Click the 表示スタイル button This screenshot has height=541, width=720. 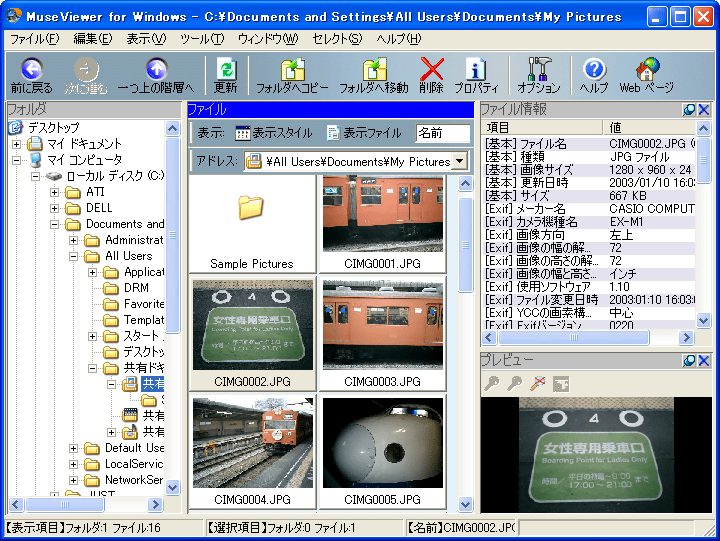(x=273, y=133)
